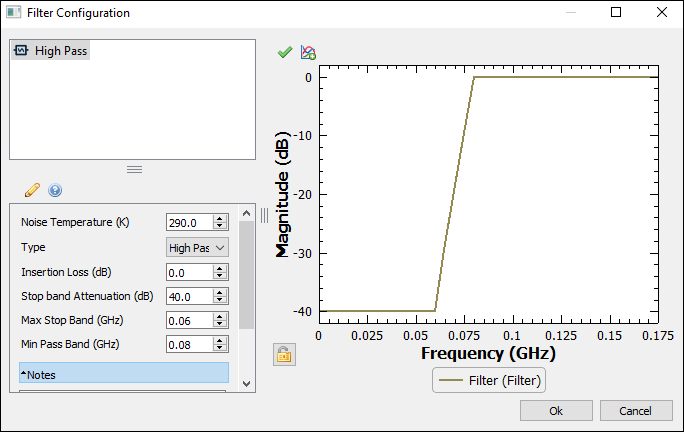Click the vertical splitter handle beside the plot
Image resolution: width=684 pixels, height=432 pixels.
264,216
